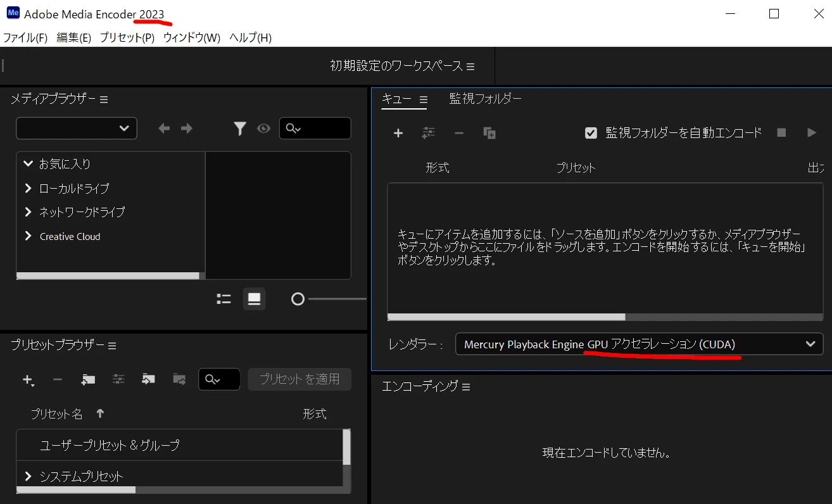Expand the ネットワークドライブ tree item
Image resolution: width=832 pixels, height=504 pixels.
pos(28,211)
